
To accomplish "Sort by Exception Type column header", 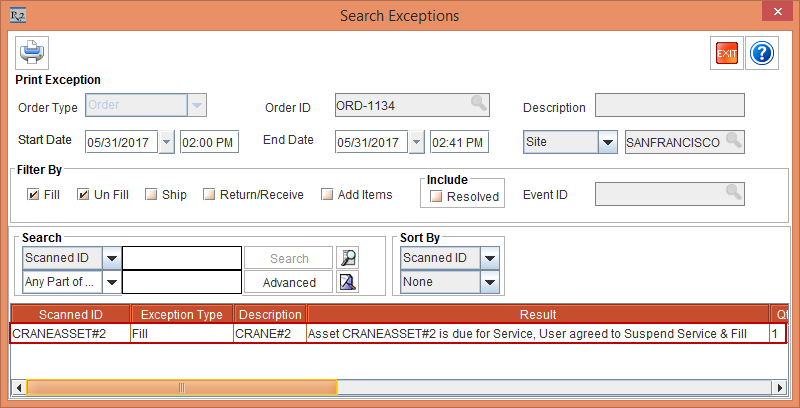I will pyautogui.click(x=182, y=314).
